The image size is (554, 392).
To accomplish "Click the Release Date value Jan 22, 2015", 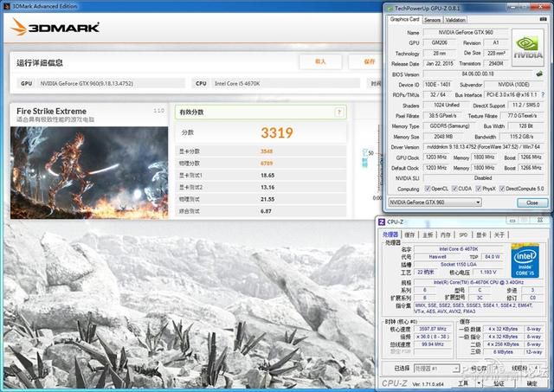I will coord(439,63).
